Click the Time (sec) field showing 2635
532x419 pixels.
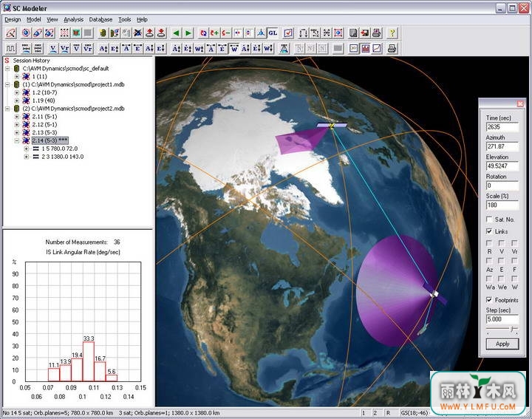(502, 127)
